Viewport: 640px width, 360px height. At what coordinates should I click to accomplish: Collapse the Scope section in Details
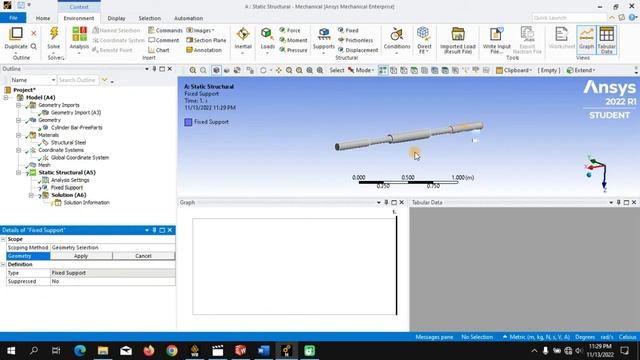(3, 239)
